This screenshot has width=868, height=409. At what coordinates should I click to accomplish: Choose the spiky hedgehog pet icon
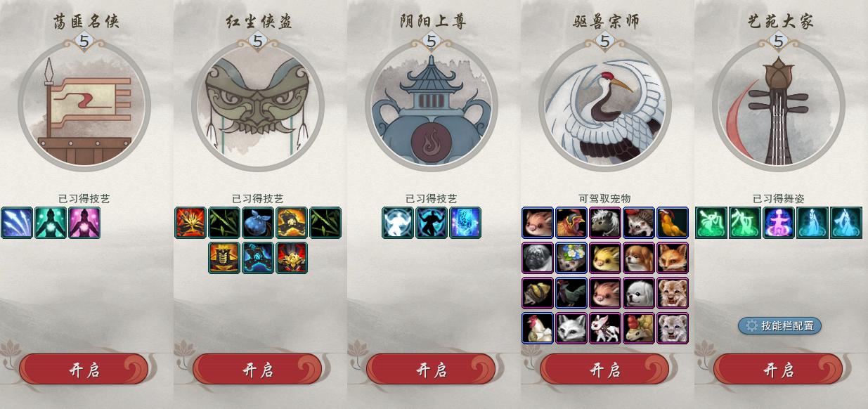639,223
